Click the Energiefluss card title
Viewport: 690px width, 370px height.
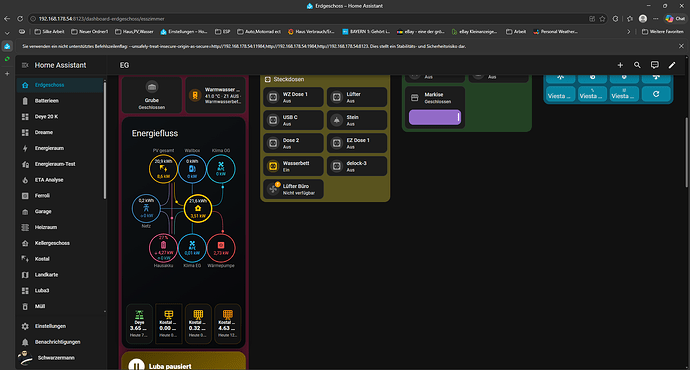pyautogui.click(x=155, y=133)
